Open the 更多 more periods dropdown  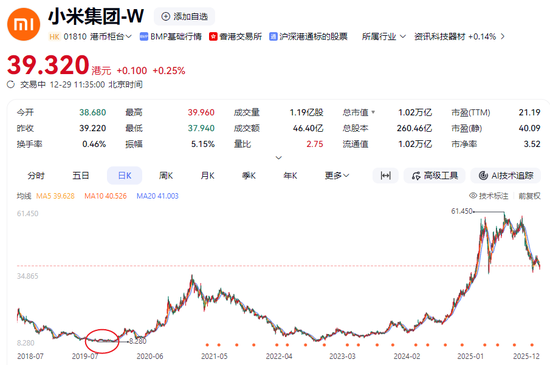coord(337,176)
